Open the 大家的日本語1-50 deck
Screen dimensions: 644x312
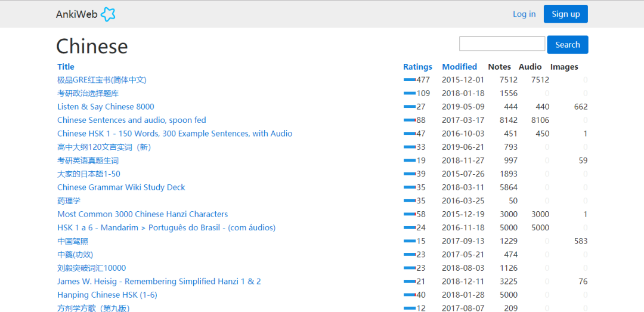89,174
